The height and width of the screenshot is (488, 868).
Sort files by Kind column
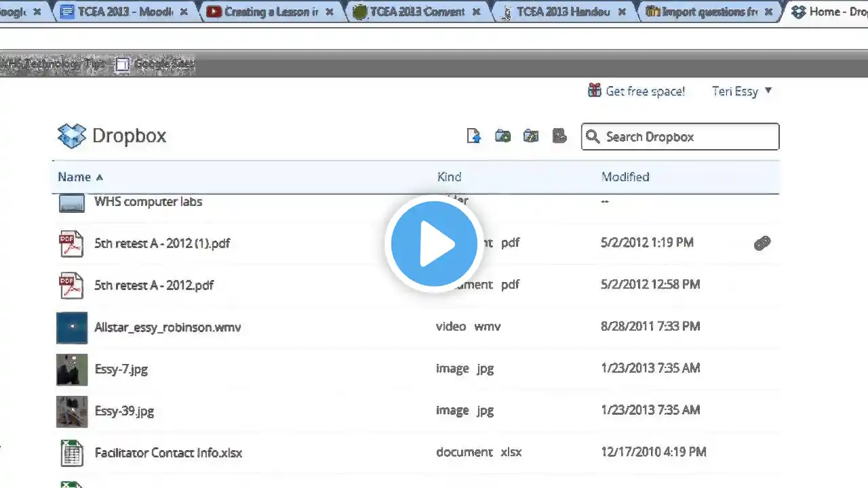(x=449, y=177)
